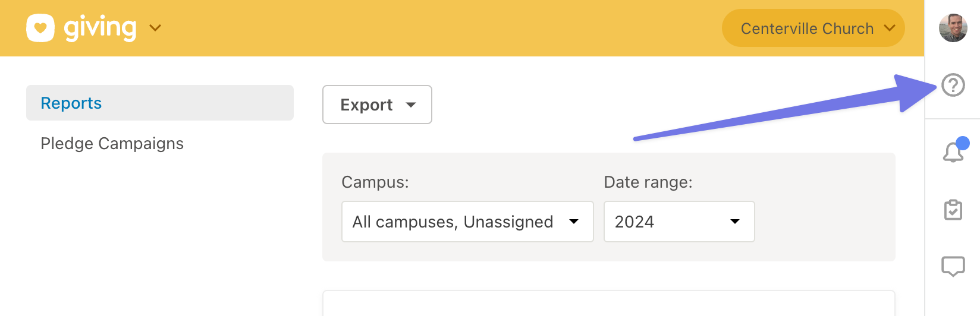
Task: Open the Date range 2024 dropdown
Action: click(679, 222)
